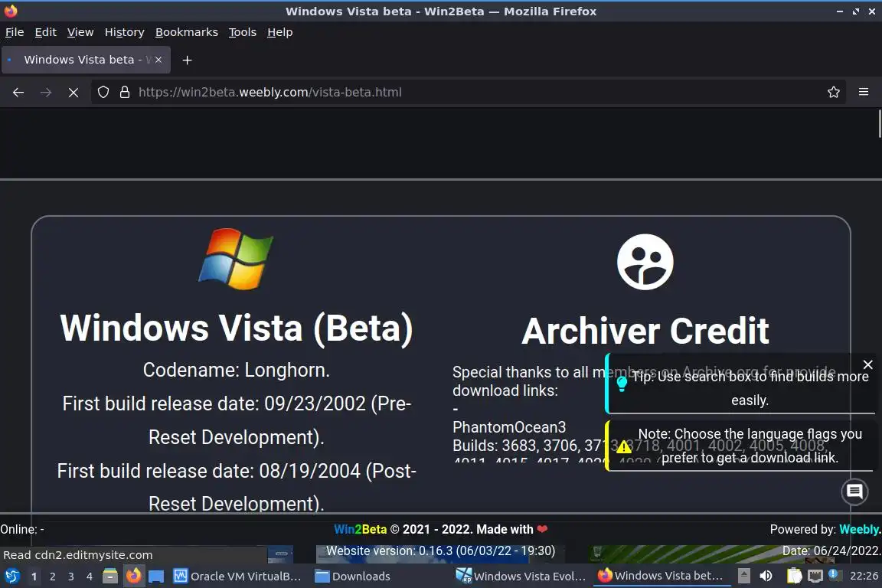The image size is (882, 588).
Task: Click the Online: - status text
Action: tap(22, 530)
